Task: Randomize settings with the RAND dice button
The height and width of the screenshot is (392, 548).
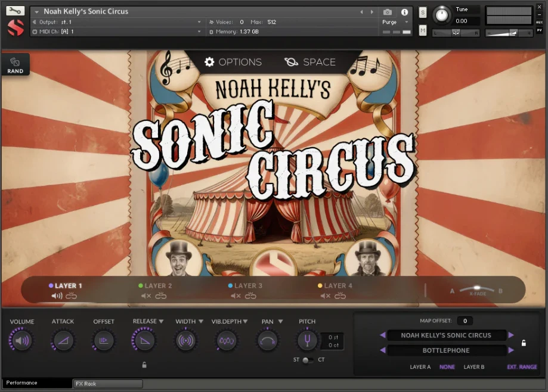Action: click(16, 65)
